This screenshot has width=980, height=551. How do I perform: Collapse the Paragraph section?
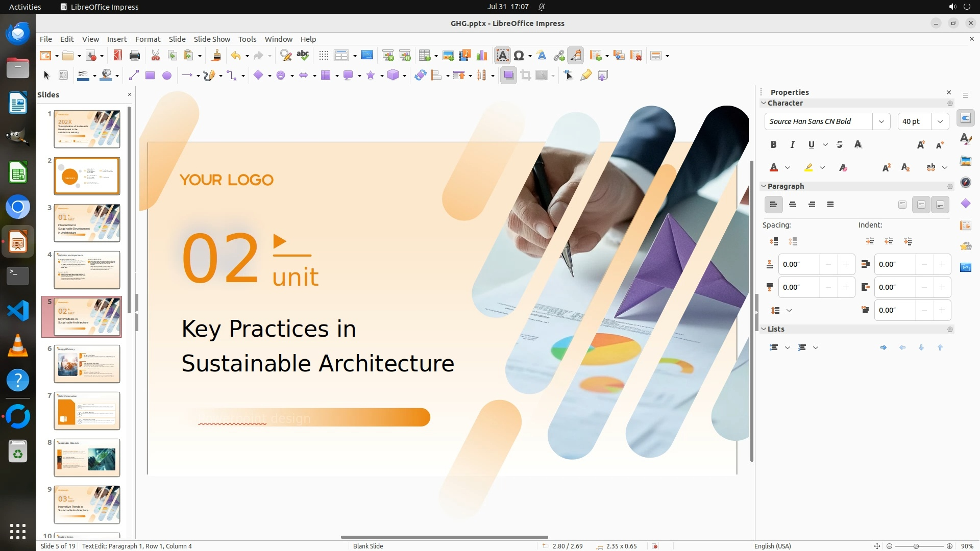764,186
